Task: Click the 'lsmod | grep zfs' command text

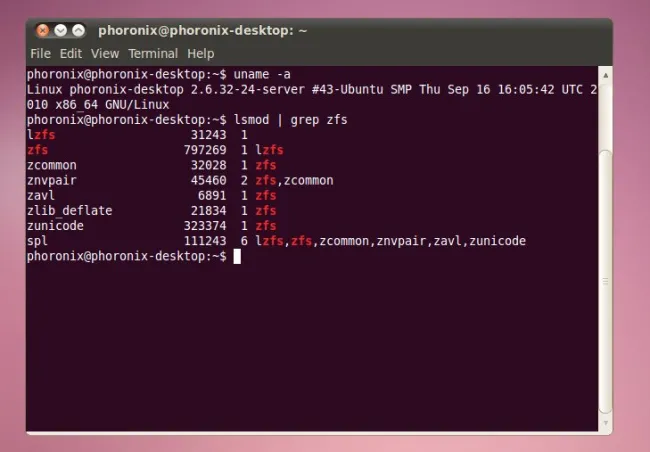Action: pyautogui.click(x=291, y=120)
